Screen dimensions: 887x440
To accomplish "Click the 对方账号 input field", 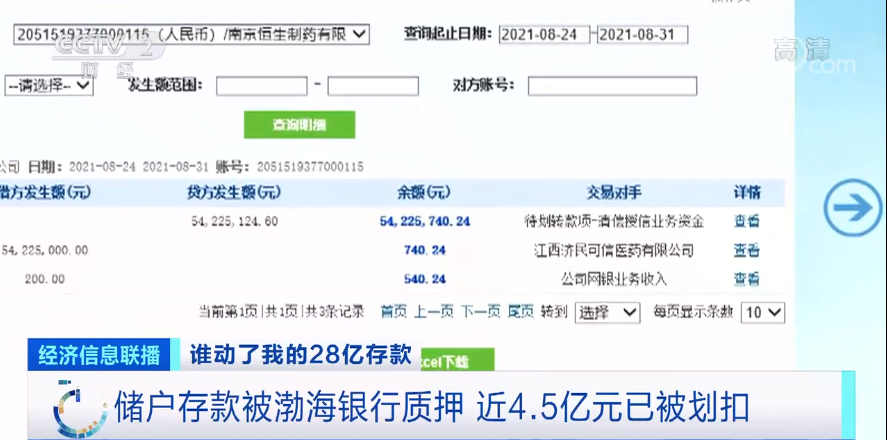I will tap(612, 86).
